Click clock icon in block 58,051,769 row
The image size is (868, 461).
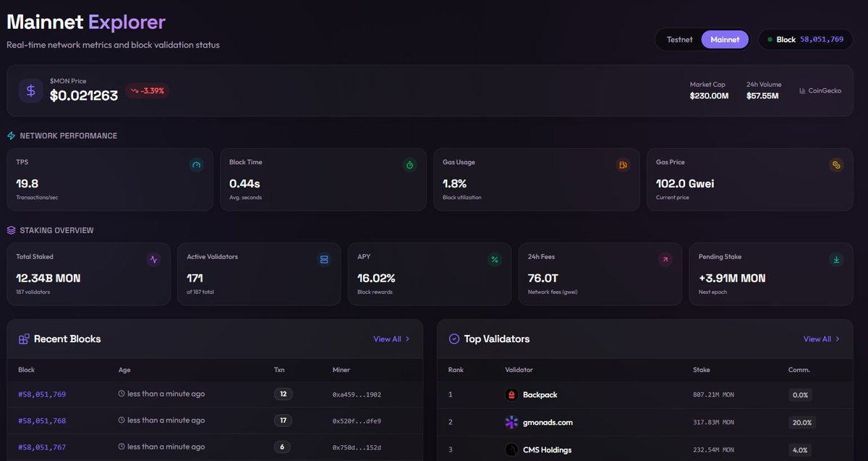(x=122, y=394)
